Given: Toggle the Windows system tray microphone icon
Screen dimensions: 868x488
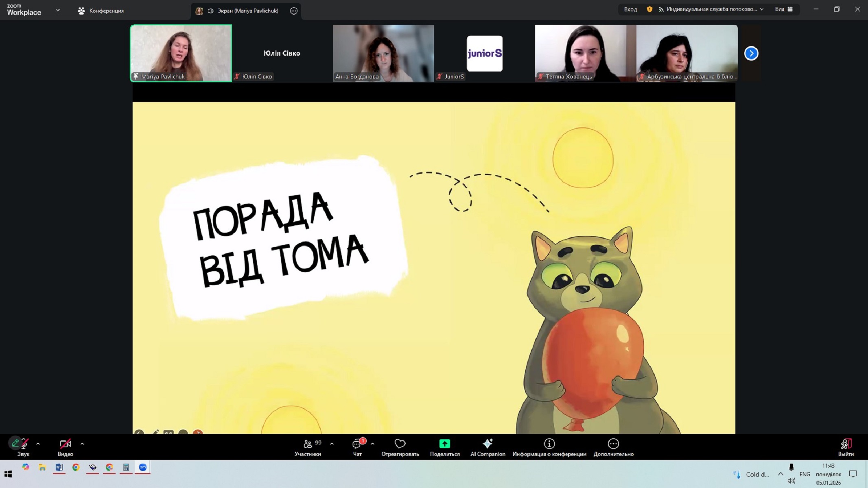Looking at the screenshot, I should pos(791,468).
